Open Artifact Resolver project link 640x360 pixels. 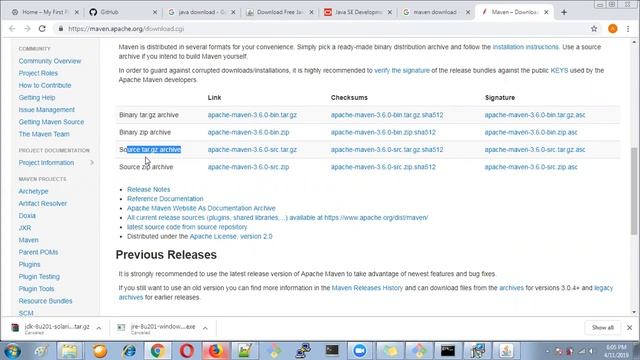42,203
